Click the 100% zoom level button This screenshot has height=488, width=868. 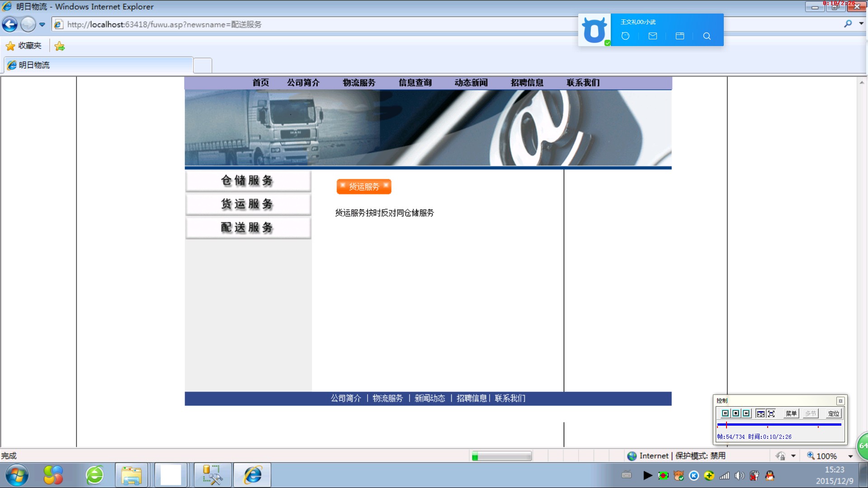[822, 456]
